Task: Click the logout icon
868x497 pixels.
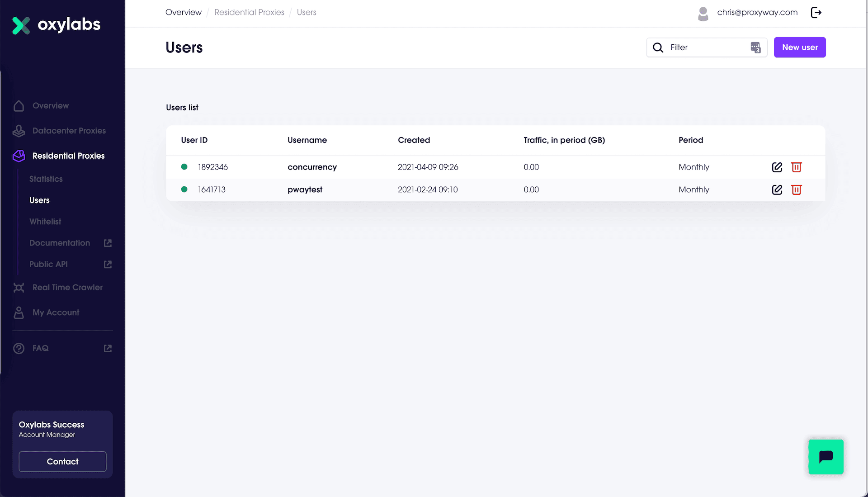Action: (x=816, y=13)
